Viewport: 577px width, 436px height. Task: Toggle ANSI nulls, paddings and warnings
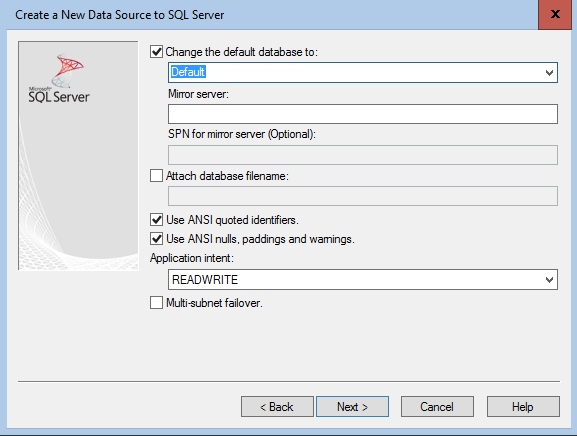156,239
